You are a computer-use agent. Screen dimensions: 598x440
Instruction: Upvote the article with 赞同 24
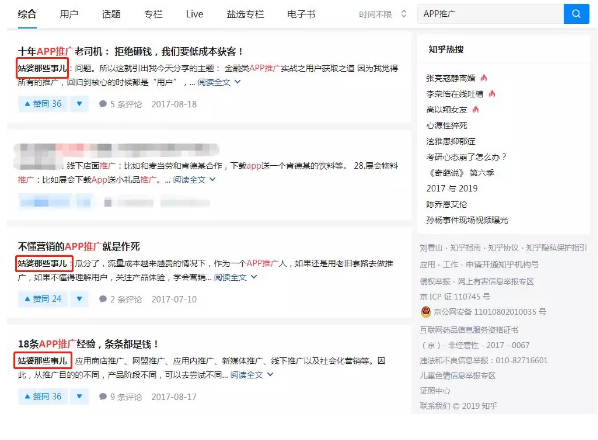click(x=43, y=299)
